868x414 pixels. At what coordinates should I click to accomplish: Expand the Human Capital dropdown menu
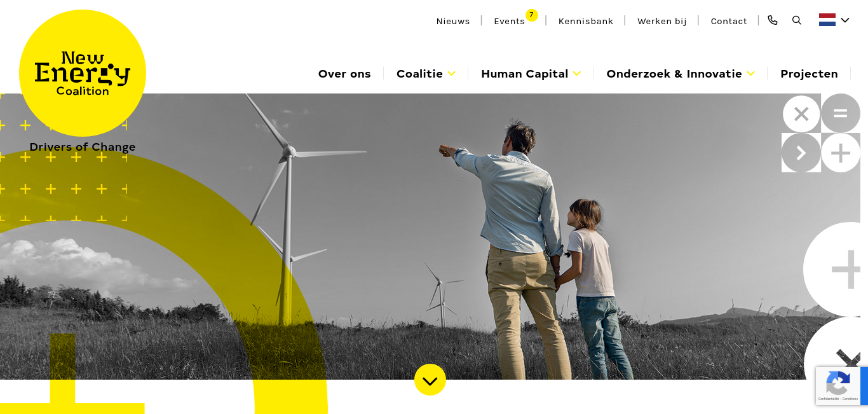pos(531,74)
